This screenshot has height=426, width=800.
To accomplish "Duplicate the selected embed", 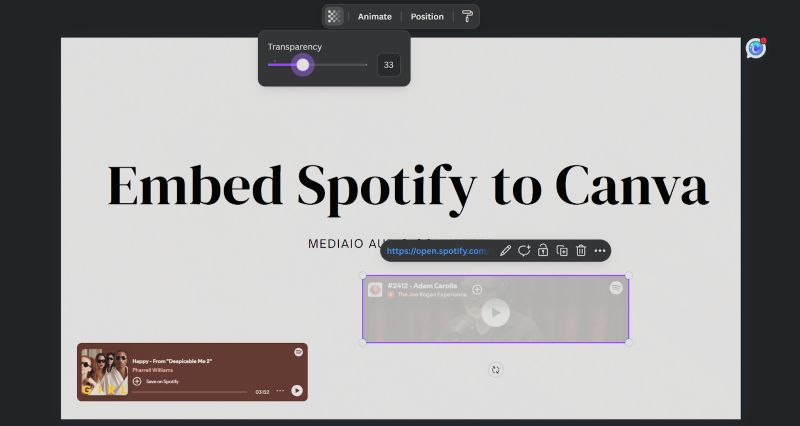I will pyautogui.click(x=562, y=251).
